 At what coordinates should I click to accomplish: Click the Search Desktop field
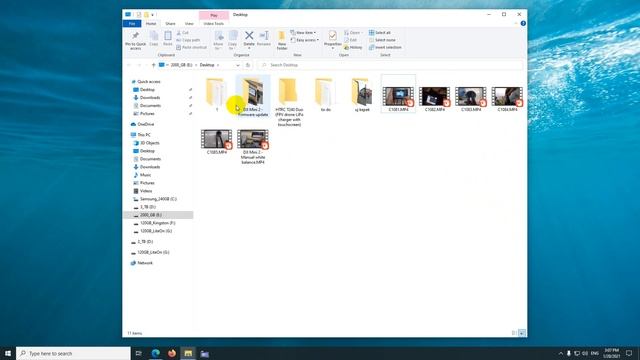click(x=390, y=65)
